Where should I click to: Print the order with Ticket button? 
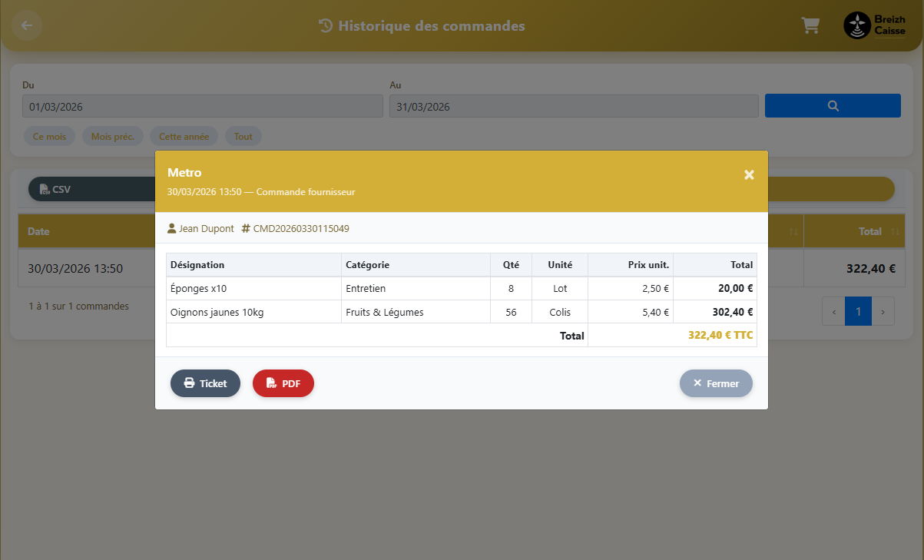coord(205,383)
